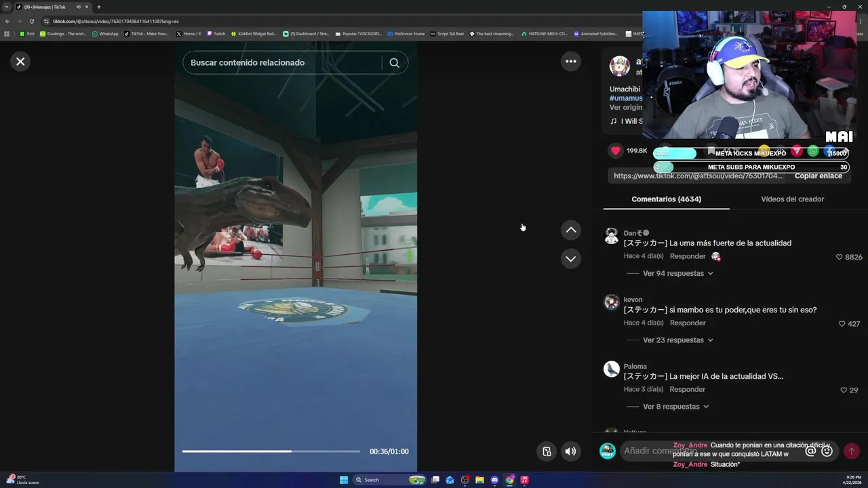Open the 'Home / X' bookmark
868x488 pixels.
(189, 33)
